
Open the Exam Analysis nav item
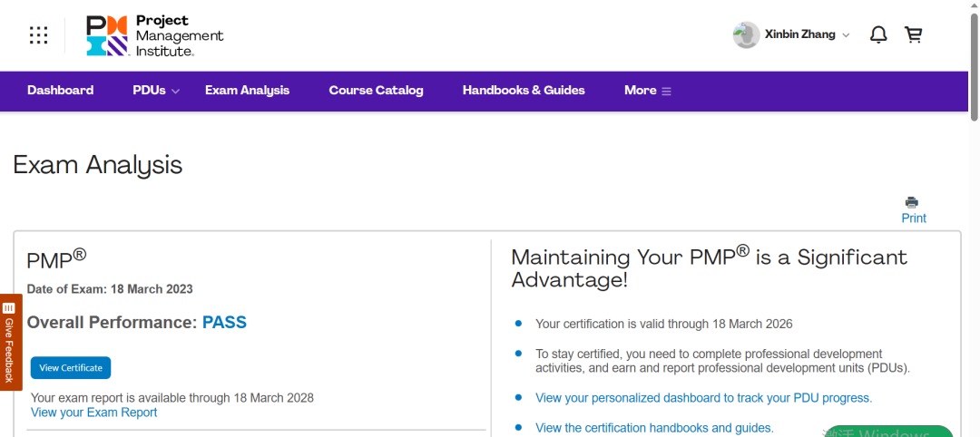point(247,91)
